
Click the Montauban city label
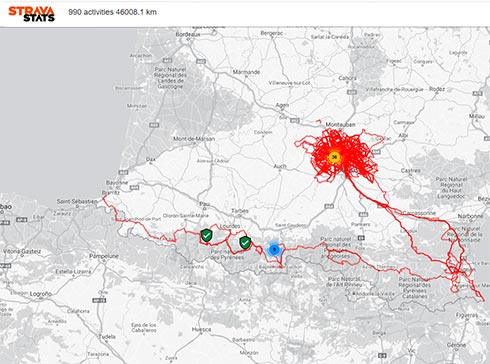click(340, 124)
